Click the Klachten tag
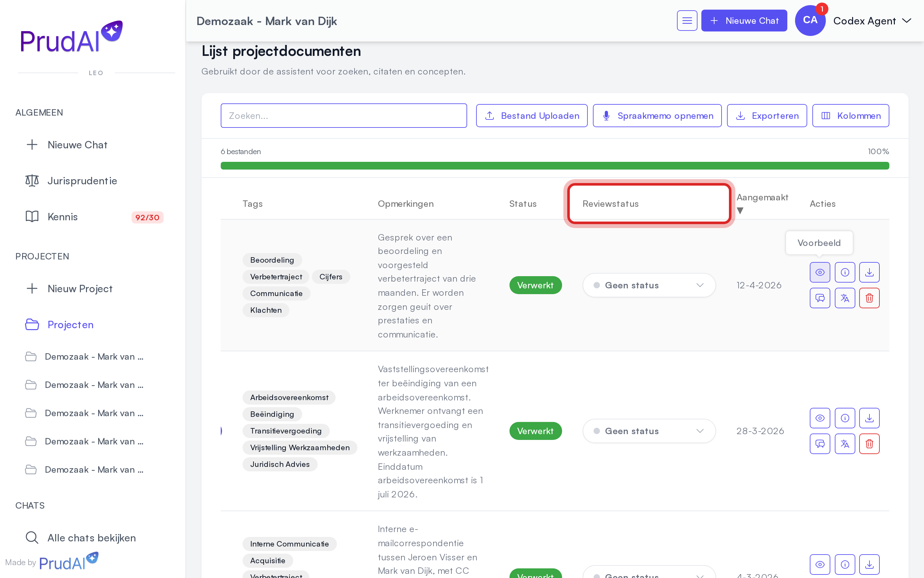Screen dimensions: 924x578 coord(266,310)
